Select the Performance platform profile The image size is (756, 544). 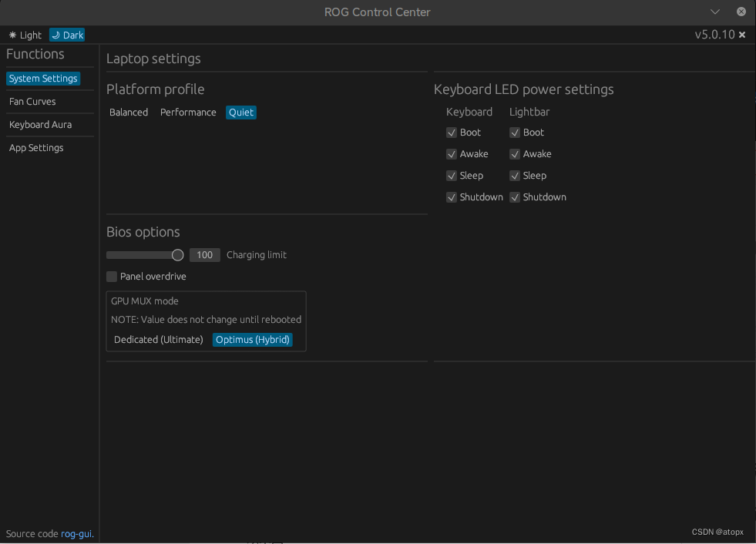188,112
